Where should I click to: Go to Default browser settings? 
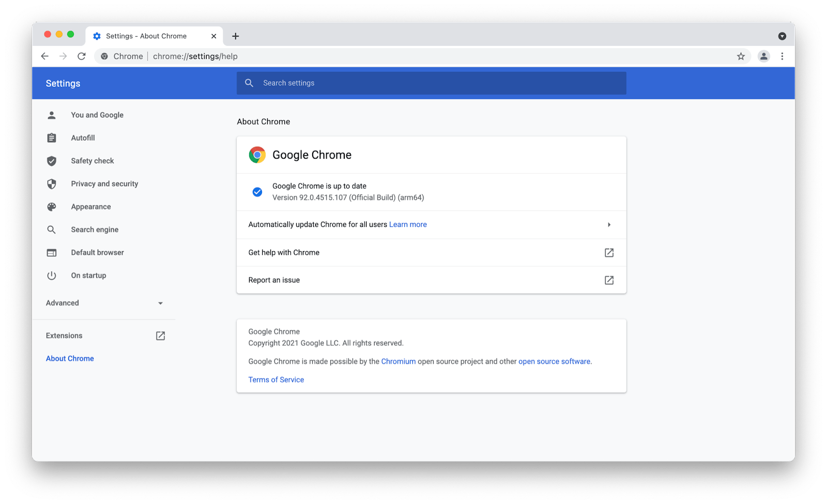click(98, 253)
